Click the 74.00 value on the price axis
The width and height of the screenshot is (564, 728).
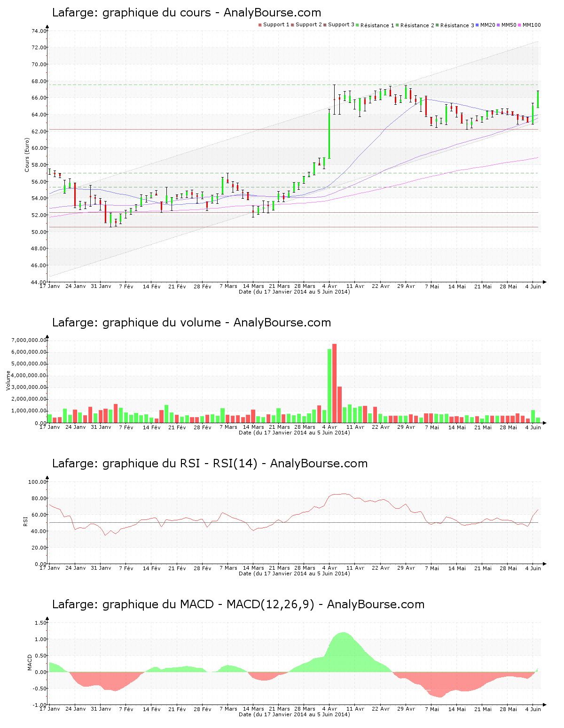(x=39, y=31)
